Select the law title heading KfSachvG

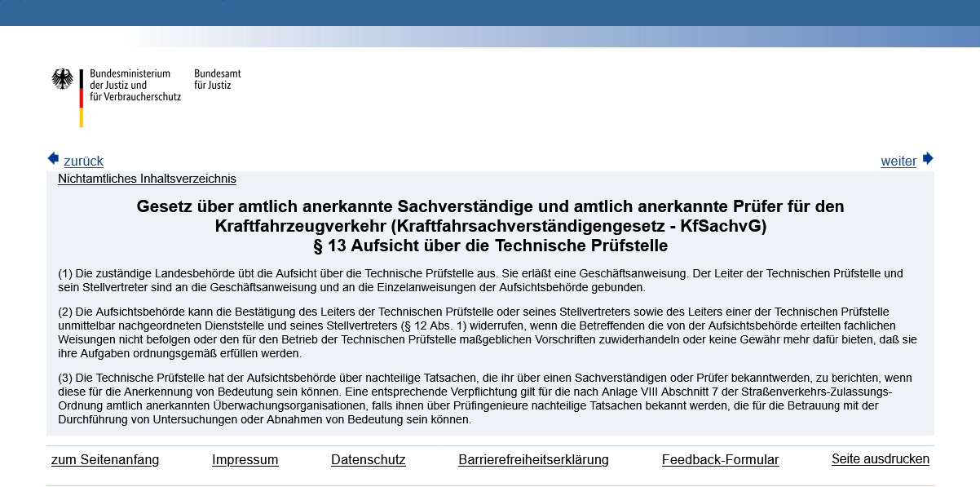(x=489, y=215)
